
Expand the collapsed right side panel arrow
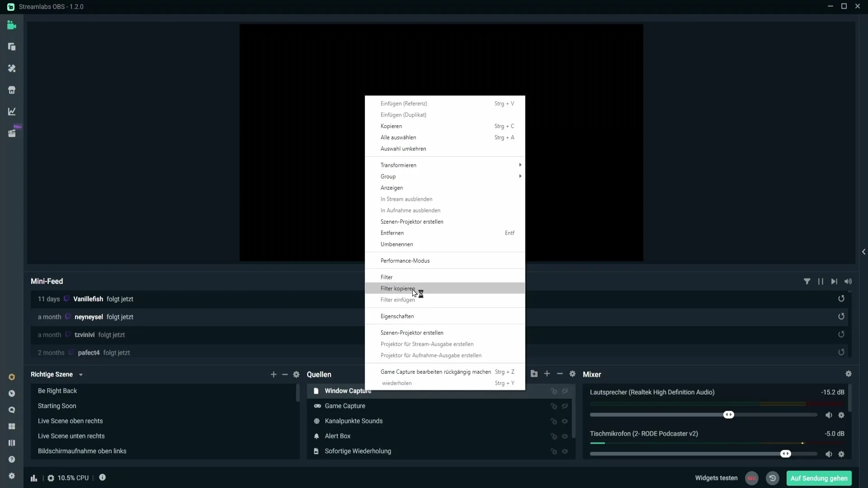click(x=863, y=252)
